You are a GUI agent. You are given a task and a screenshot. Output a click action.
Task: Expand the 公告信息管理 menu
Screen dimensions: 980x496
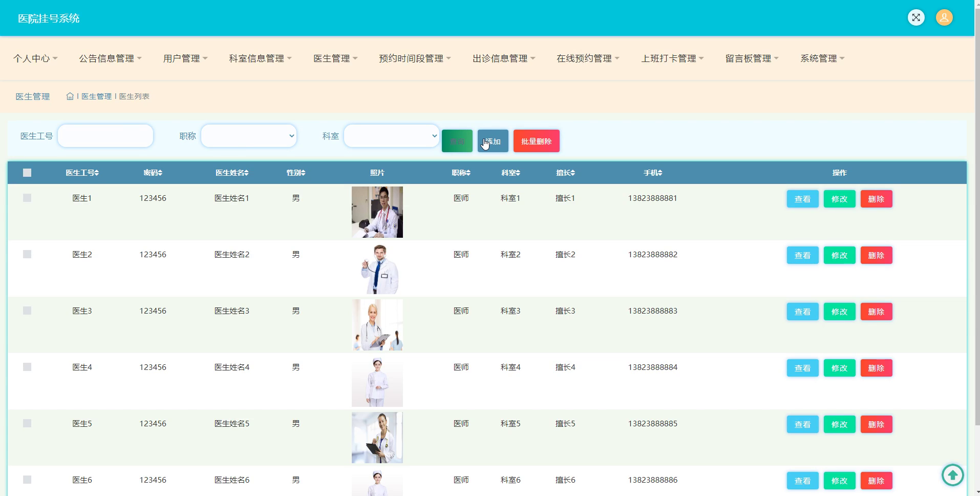[110, 58]
